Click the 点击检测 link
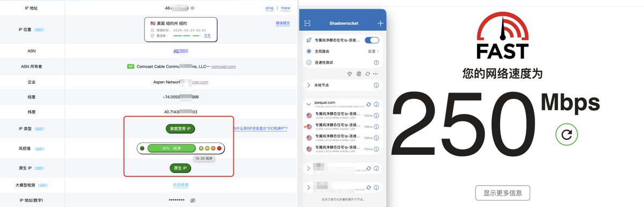This screenshot has height=207, width=644. (x=180, y=185)
